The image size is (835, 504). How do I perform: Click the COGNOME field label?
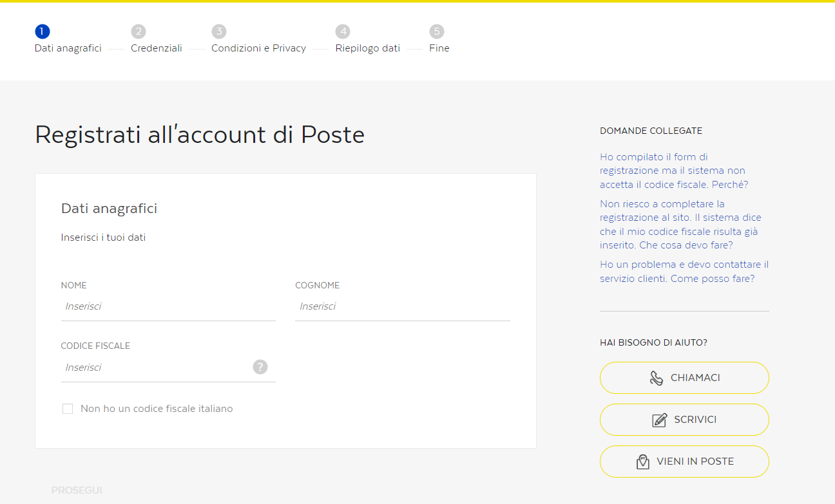tap(317, 285)
